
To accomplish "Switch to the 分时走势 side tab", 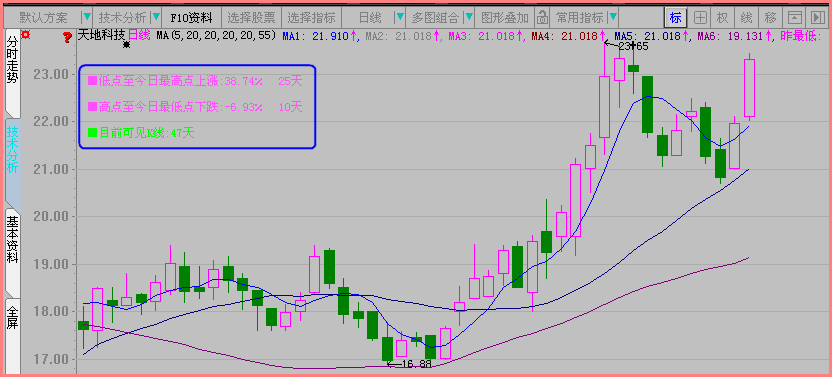I will pyautogui.click(x=12, y=64).
